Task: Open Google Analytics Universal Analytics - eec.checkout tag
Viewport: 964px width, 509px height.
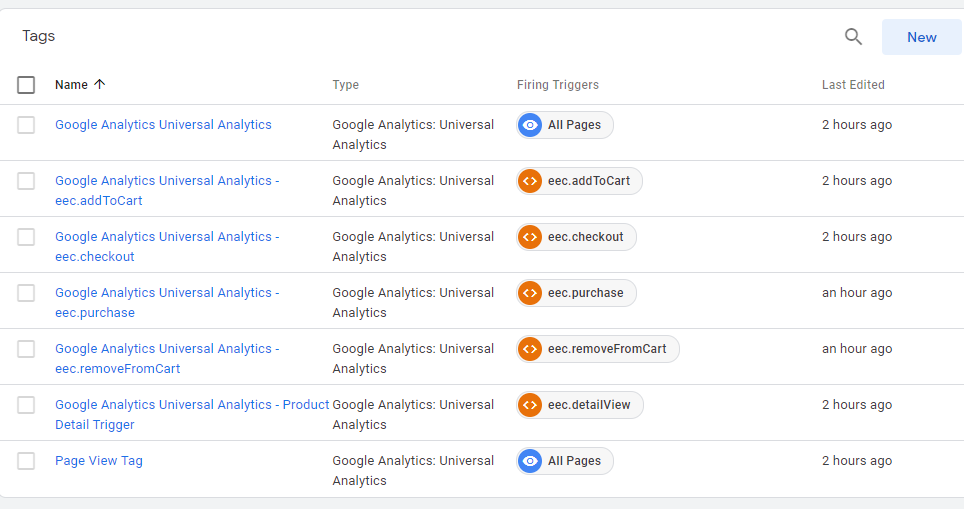Action: [167, 247]
